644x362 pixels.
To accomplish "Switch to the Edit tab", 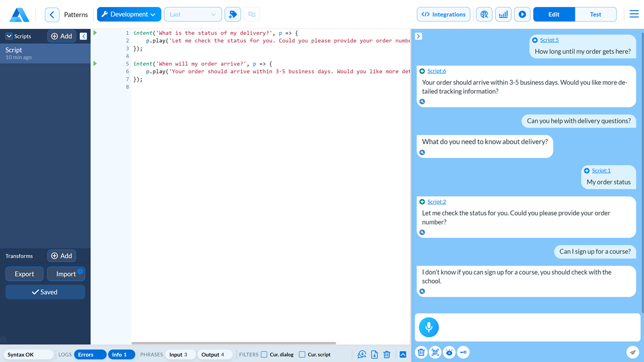I will (x=554, y=14).
